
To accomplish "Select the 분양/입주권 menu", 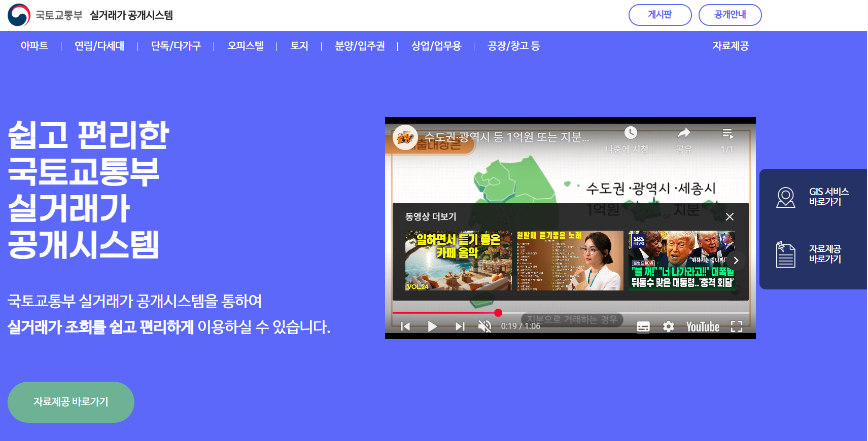I will click(x=360, y=46).
